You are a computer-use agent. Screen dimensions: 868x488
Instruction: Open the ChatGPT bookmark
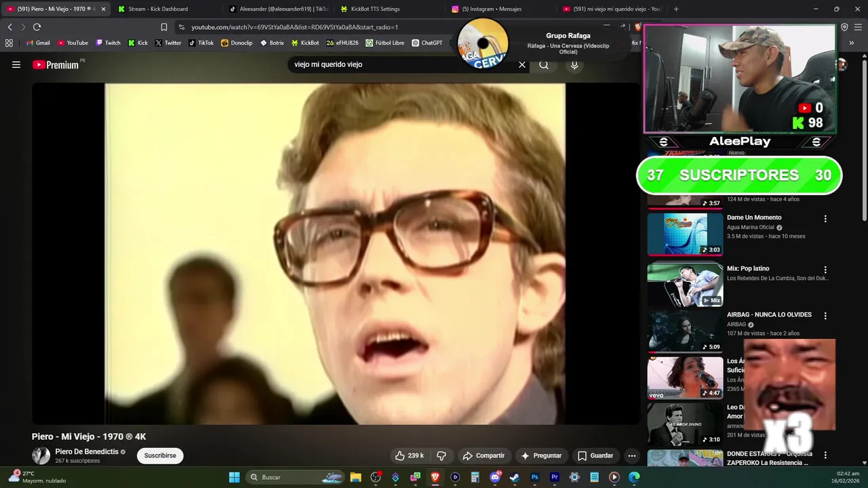(x=427, y=43)
